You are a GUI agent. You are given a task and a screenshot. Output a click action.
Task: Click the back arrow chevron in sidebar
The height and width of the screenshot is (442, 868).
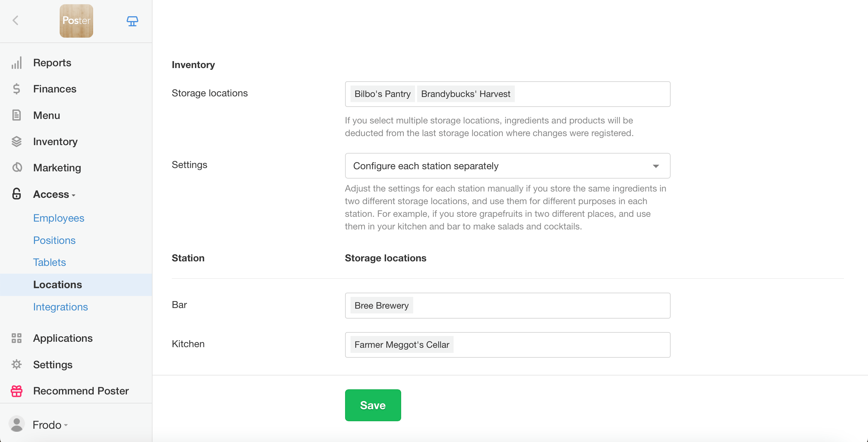click(x=15, y=20)
